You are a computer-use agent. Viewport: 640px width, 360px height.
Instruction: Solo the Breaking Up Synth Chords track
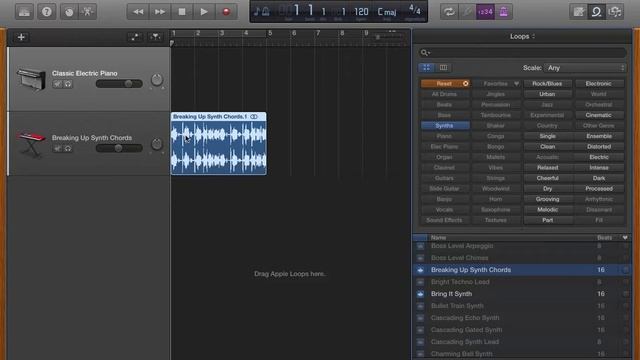point(68,149)
